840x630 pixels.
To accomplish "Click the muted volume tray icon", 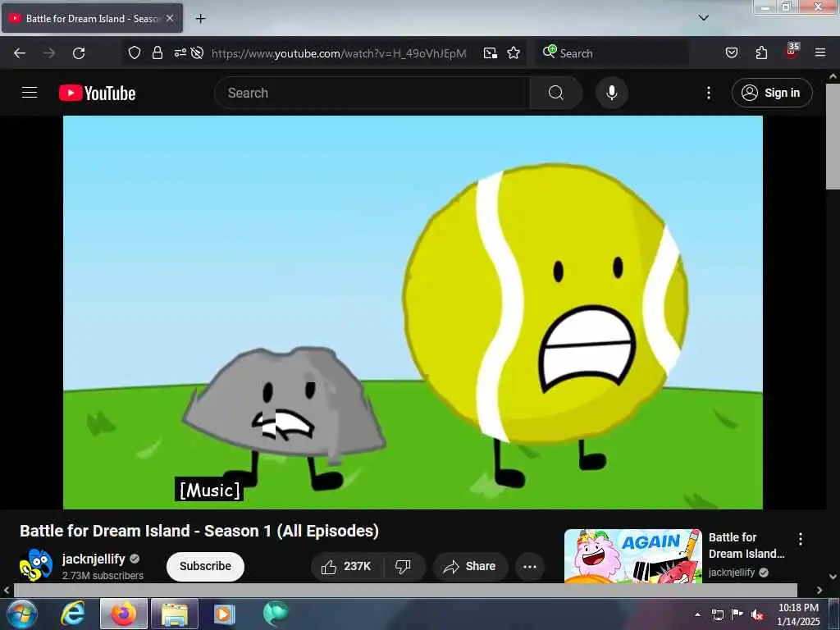I will click(x=757, y=614).
